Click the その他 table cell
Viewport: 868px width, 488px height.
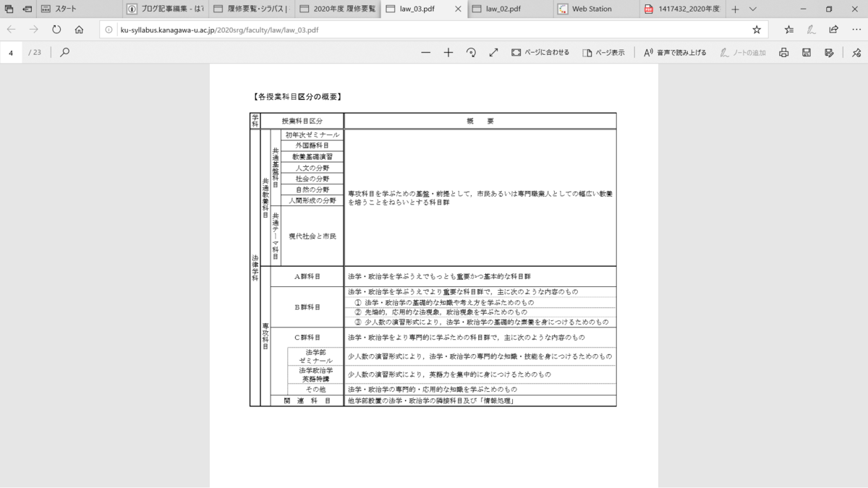point(315,389)
